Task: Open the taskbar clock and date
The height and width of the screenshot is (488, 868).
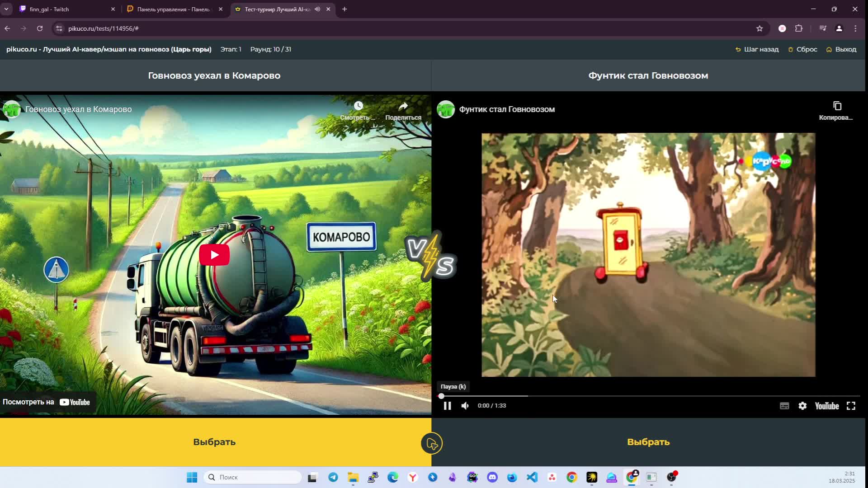Action: pos(842,477)
